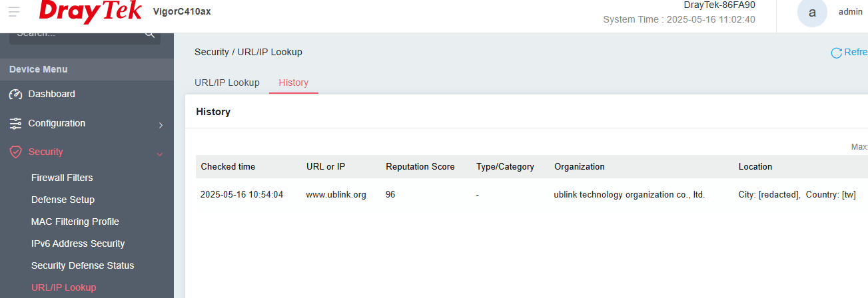Click the Checked time column header

tap(228, 167)
